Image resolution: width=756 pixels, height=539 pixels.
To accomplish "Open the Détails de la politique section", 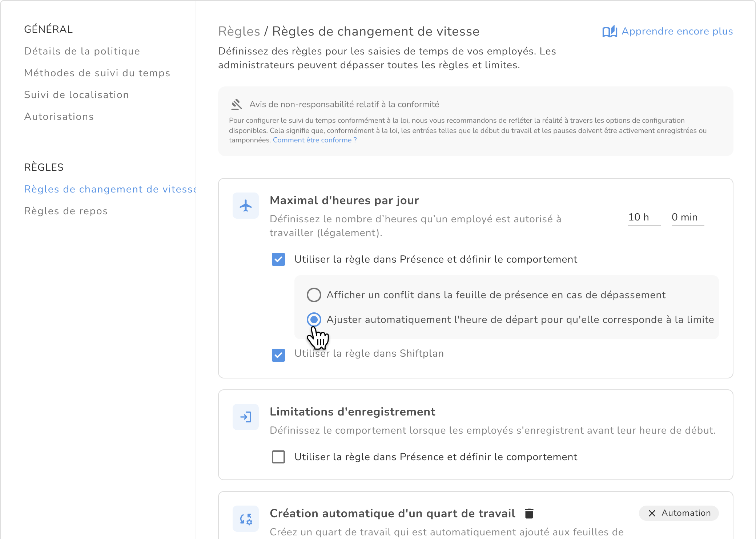I will coord(82,51).
